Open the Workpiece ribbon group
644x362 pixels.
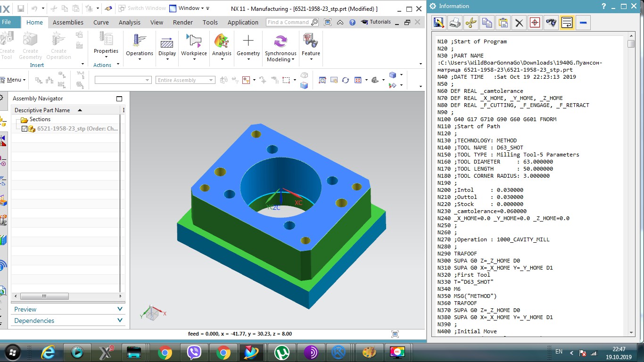click(x=194, y=48)
